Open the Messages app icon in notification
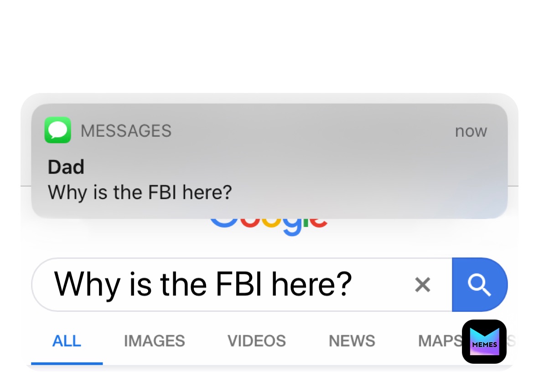Viewport: 539px width, 392px height. (x=57, y=130)
